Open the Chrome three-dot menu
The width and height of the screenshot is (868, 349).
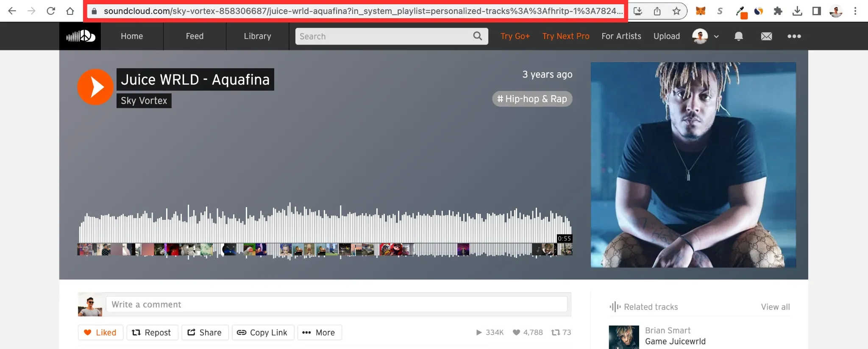click(x=855, y=11)
